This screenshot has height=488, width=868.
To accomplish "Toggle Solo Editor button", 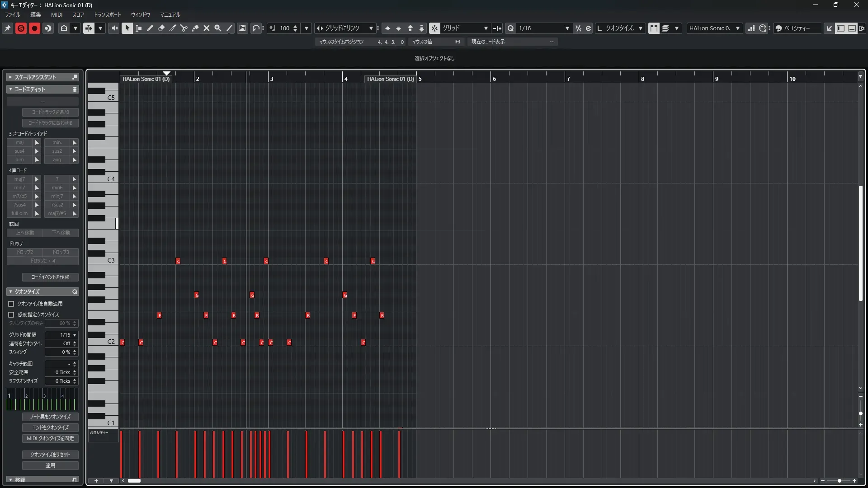I will point(21,28).
